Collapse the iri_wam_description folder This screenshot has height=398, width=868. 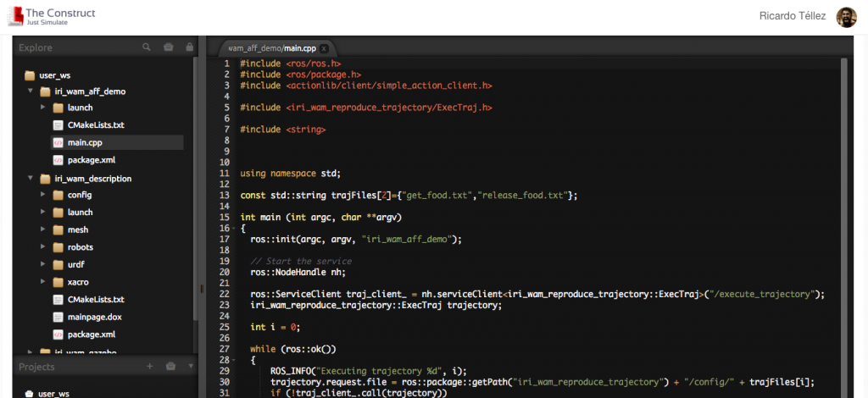pyautogui.click(x=30, y=179)
